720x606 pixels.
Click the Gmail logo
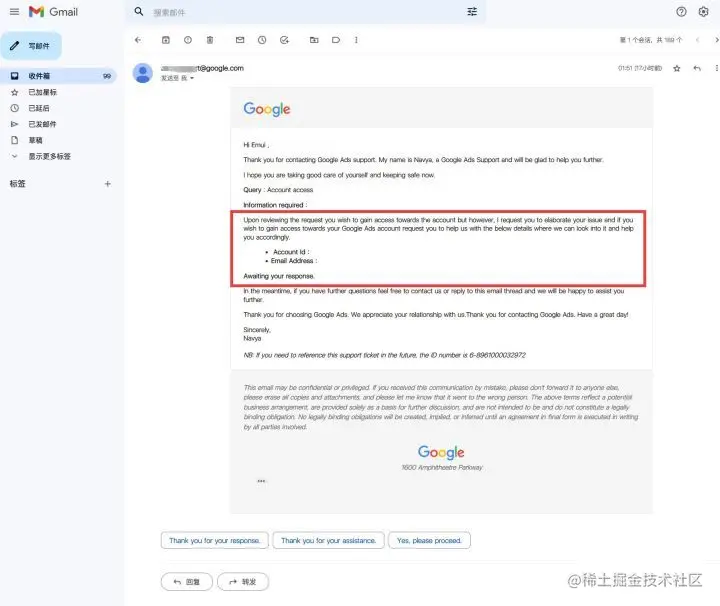[x=53, y=12]
